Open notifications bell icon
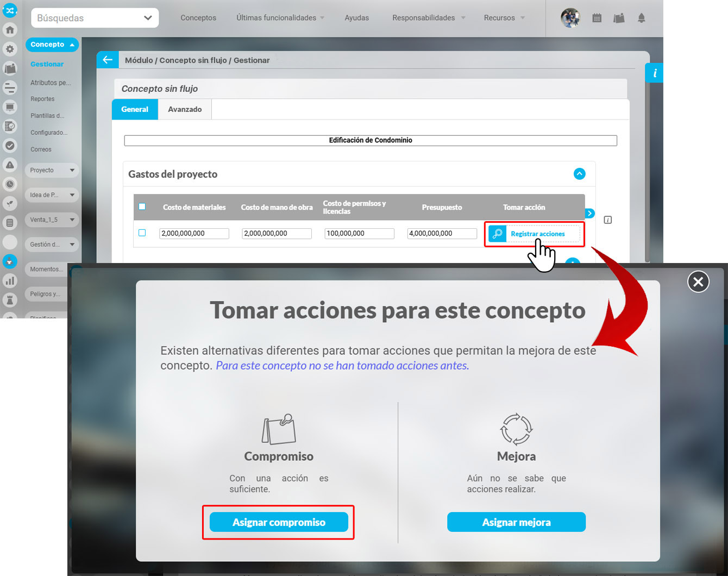728x576 pixels. point(642,18)
